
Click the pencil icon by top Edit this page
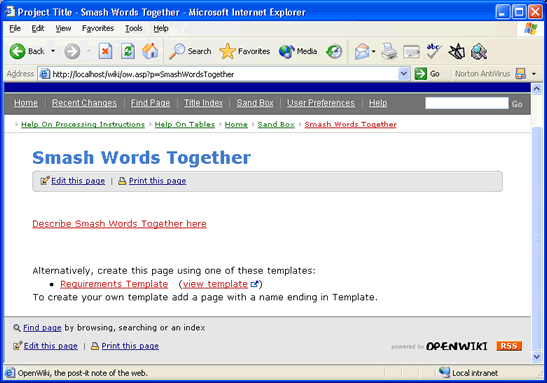pos(45,181)
